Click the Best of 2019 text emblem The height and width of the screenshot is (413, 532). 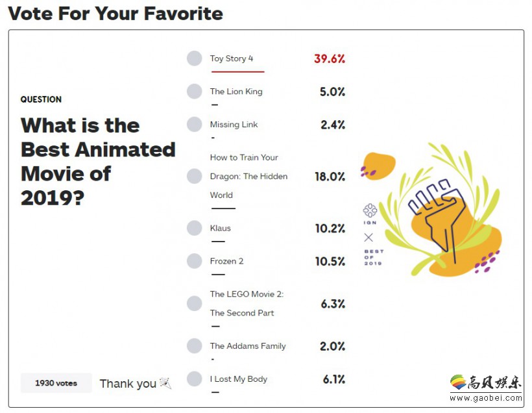point(374,257)
